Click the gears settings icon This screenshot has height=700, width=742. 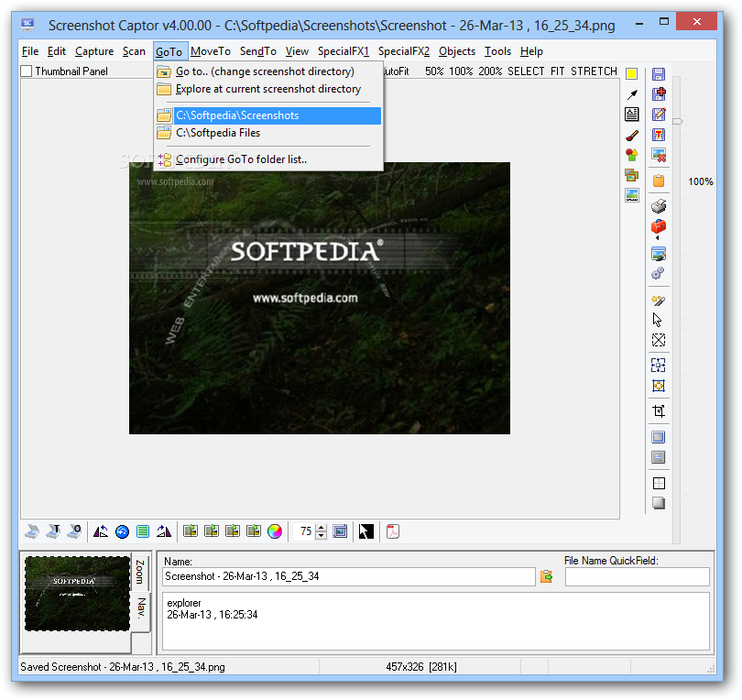pos(658,273)
